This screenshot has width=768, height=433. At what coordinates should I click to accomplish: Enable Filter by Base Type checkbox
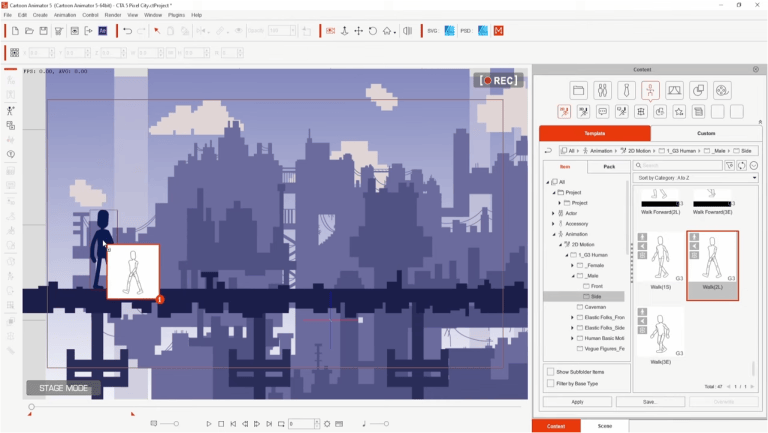tap(551, 384)
